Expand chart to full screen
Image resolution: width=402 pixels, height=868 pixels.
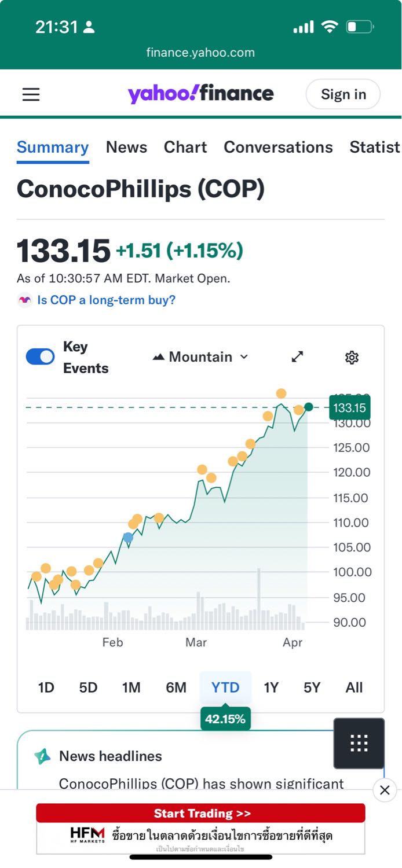click(x=297, y=357)
